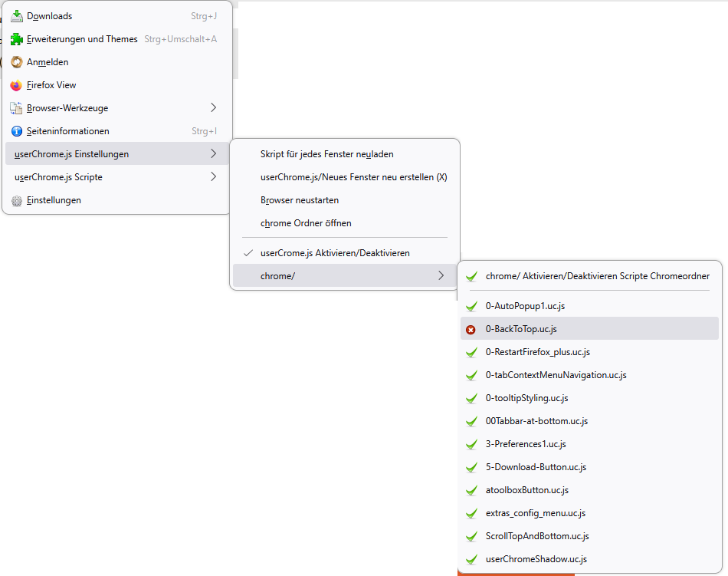Open the chrome/ submenu arrow

(441, 276)
